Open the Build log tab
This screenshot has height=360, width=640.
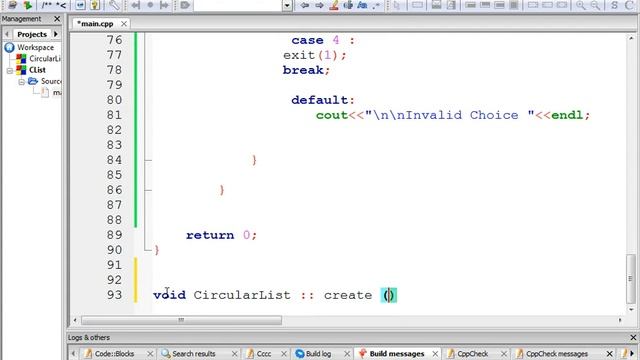[318, 354]
